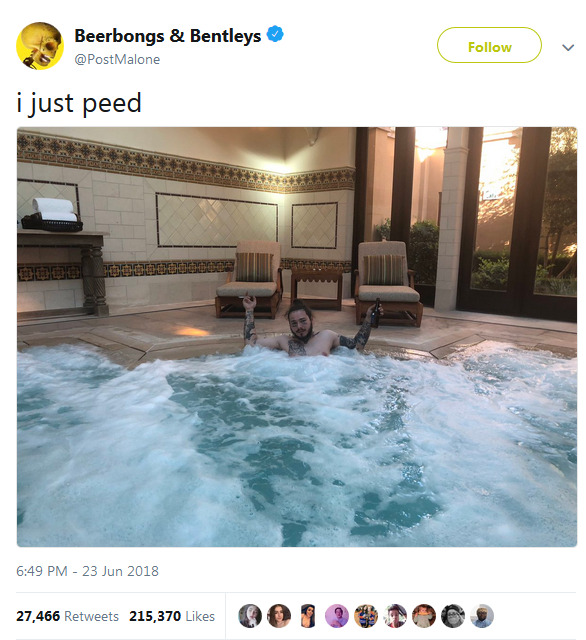View the 215,370 Likes list

tap(172, 616)
